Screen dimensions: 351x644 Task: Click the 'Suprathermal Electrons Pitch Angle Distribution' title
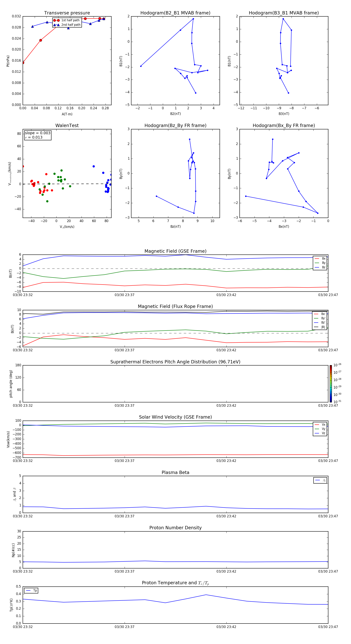(x=175, y=362)
